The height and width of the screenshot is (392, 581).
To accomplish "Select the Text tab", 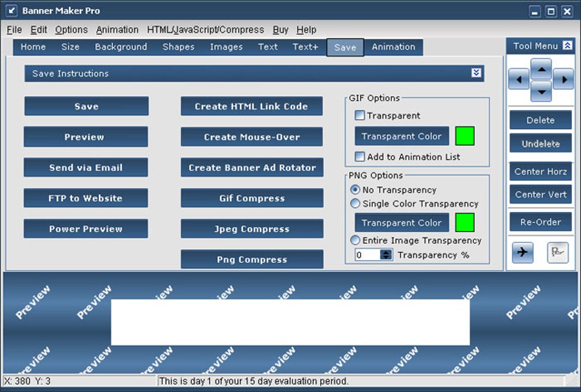I will coord(268,47).
